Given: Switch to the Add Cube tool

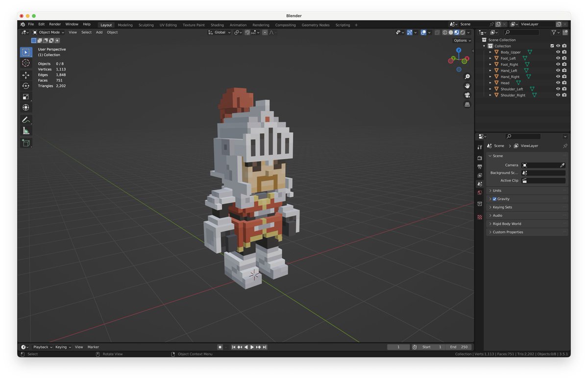Looking at the screenshot, I should click(x=26, y=142).
